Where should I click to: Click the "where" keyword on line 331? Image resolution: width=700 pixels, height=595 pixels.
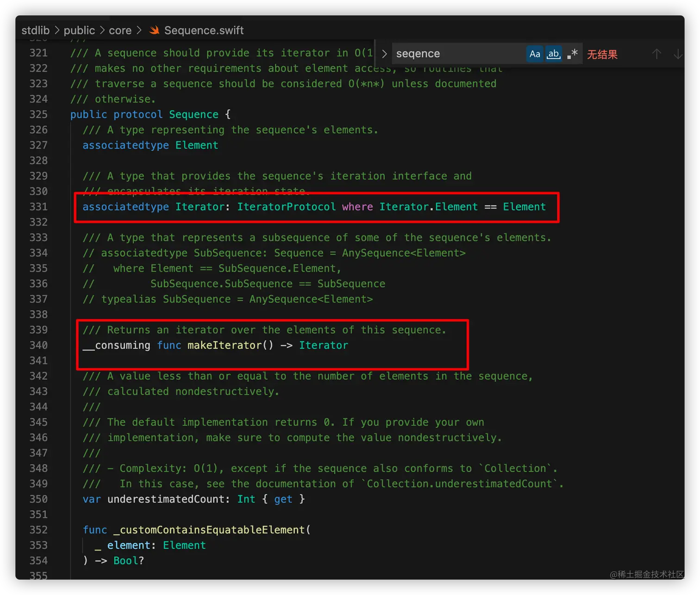coord(357,207)
